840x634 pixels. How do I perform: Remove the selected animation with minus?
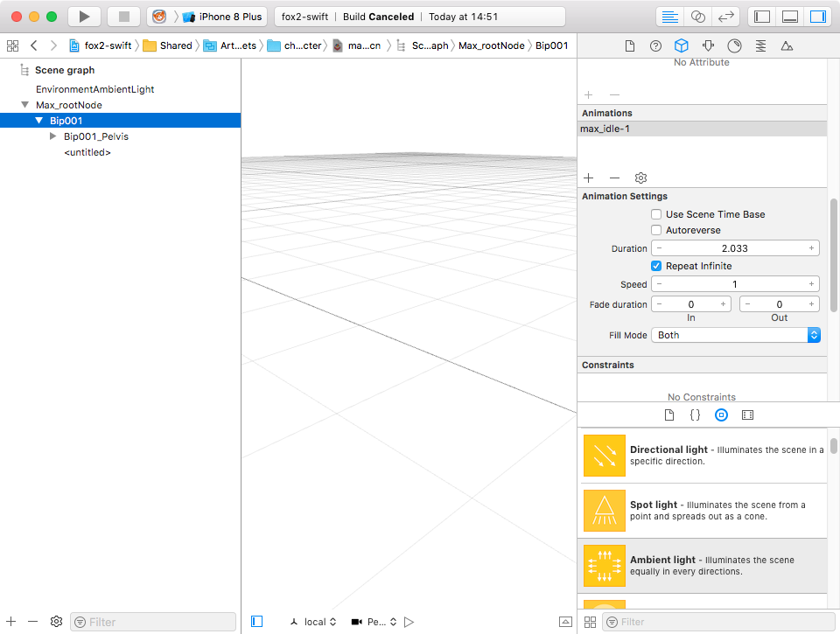(614, 178)
